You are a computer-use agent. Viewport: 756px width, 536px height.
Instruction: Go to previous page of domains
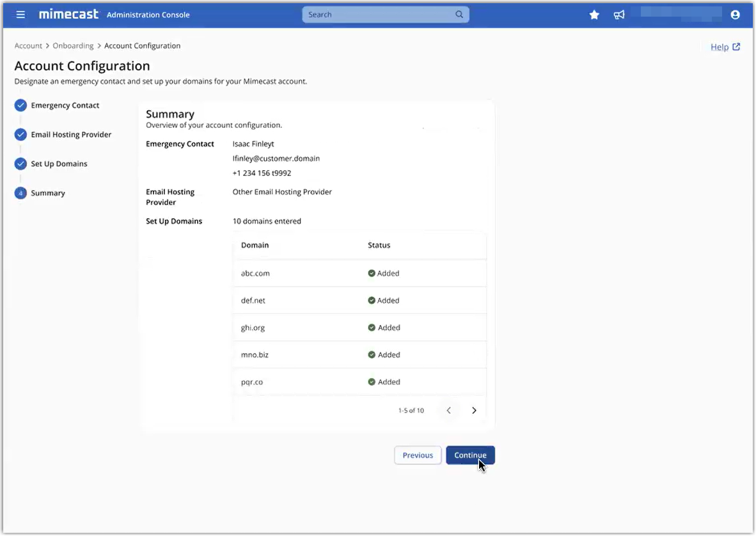click(448, 411)
